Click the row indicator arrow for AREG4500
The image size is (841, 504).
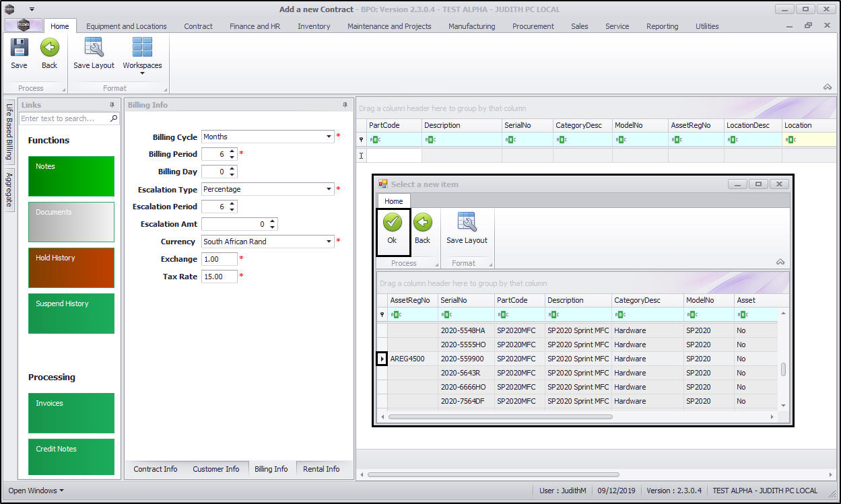(x=382, y=359)
